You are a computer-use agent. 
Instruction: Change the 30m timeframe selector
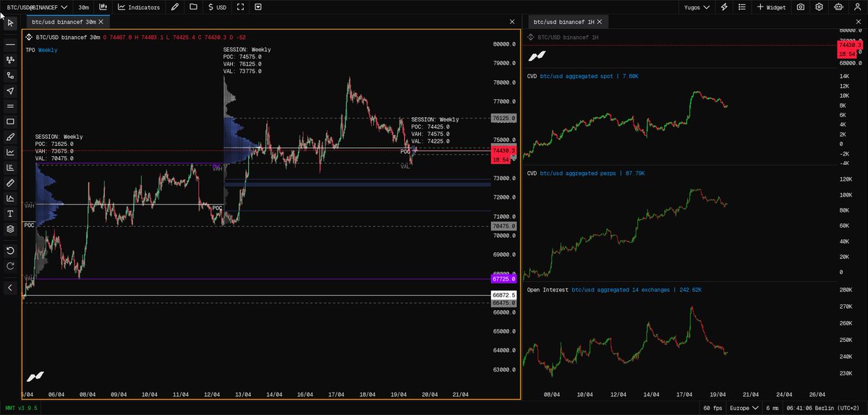84,7
